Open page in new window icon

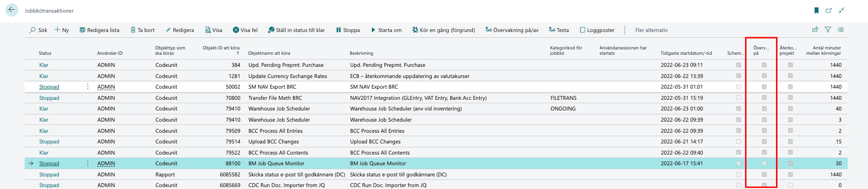[828, 10]
